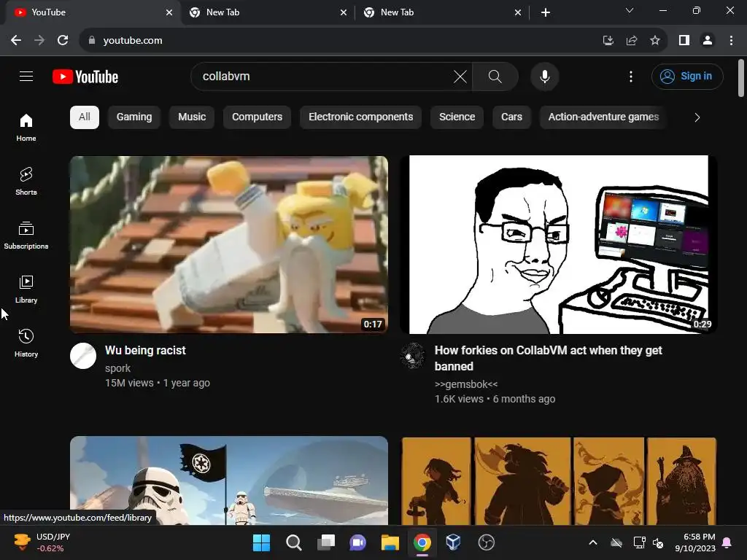The height and width of the screenshot is (560, 747).
Task: Open Subscriptions in sidebar
Action: (26, 236)
